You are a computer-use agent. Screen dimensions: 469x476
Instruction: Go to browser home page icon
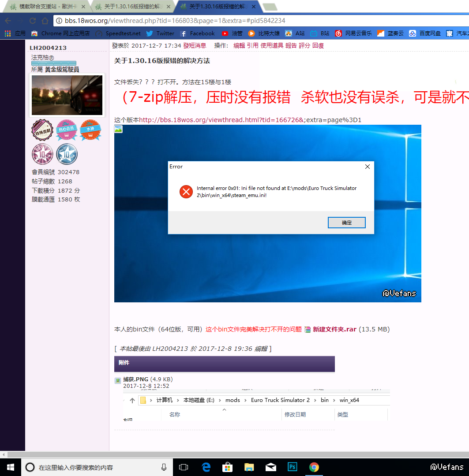[x=45, y=21]
